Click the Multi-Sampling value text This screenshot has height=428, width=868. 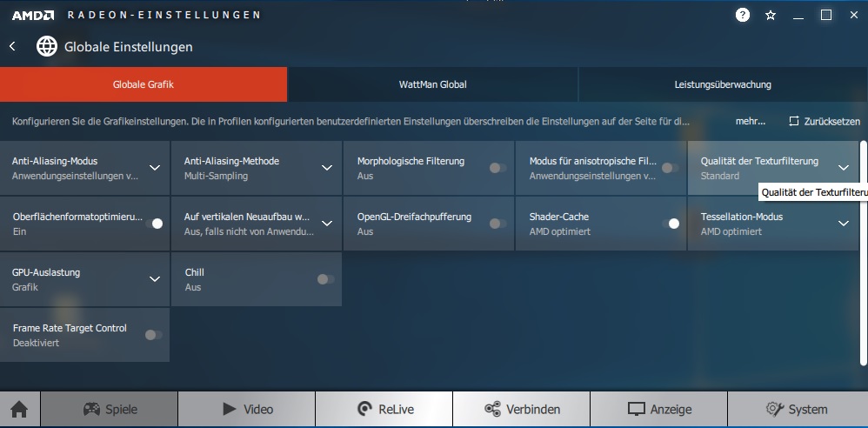[x=216, y=176]
